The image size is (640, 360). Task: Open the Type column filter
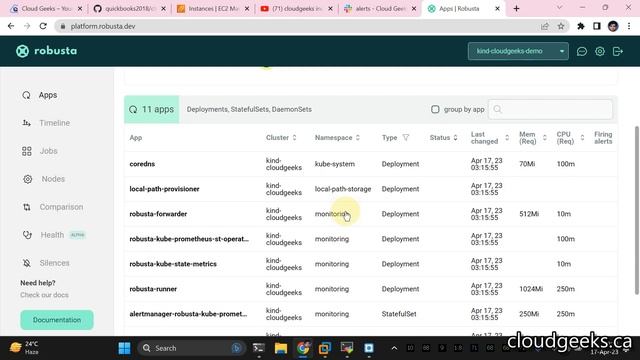point(406,138)
